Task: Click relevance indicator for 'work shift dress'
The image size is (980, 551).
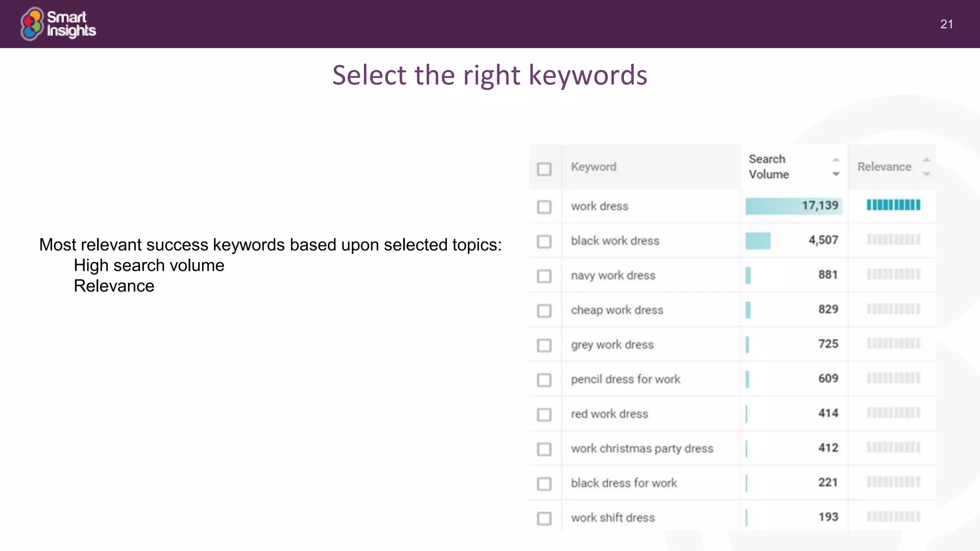Action: click(x=893, y=517)
